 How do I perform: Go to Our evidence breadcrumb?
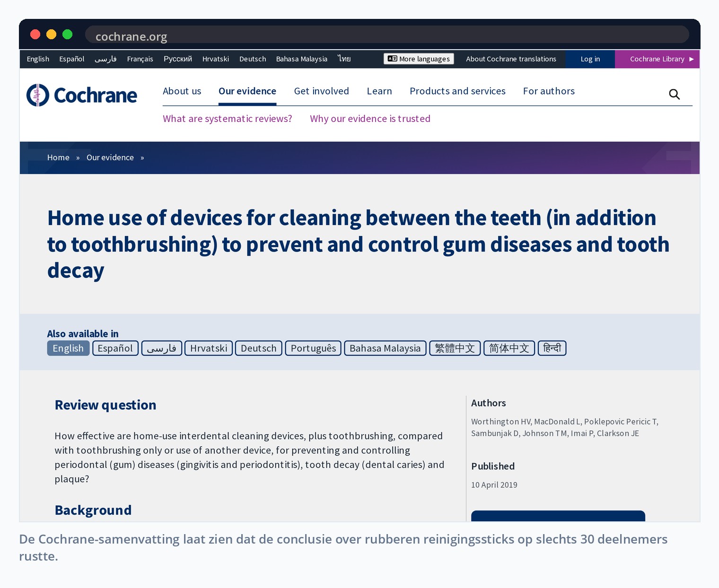point(110,157)
